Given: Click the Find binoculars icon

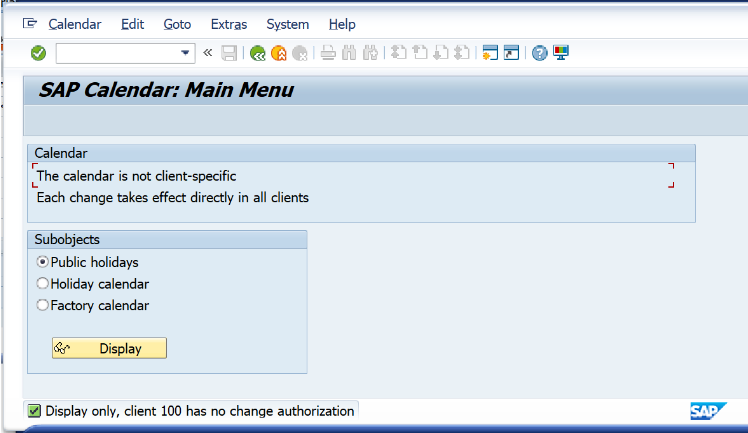Looking at the screenshot, I should click(x=349, y=53).
